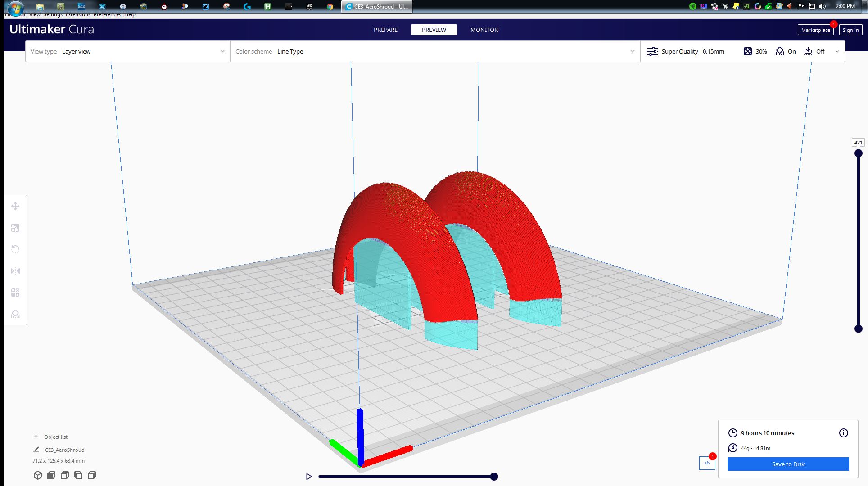Click the infill pattern icon
This screenshot has width=868, height=486.
tap(748, 51)
